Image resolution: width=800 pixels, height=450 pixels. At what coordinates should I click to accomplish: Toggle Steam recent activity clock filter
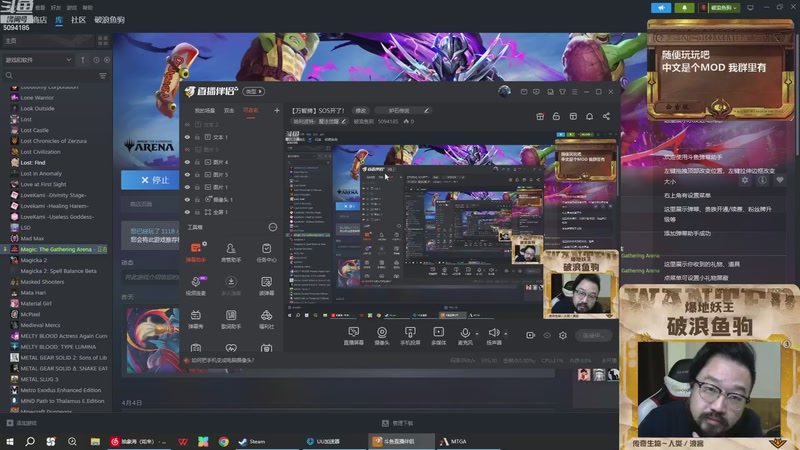(x=96, y=60)
